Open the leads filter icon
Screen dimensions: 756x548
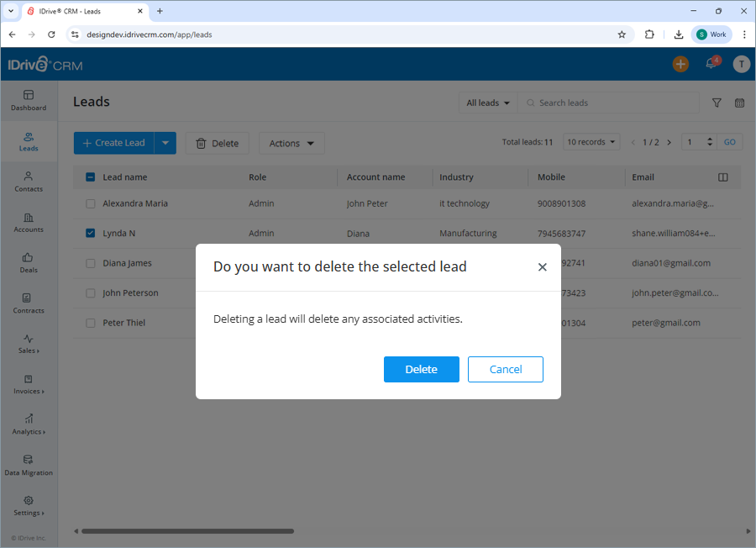(x=717, y=103)
